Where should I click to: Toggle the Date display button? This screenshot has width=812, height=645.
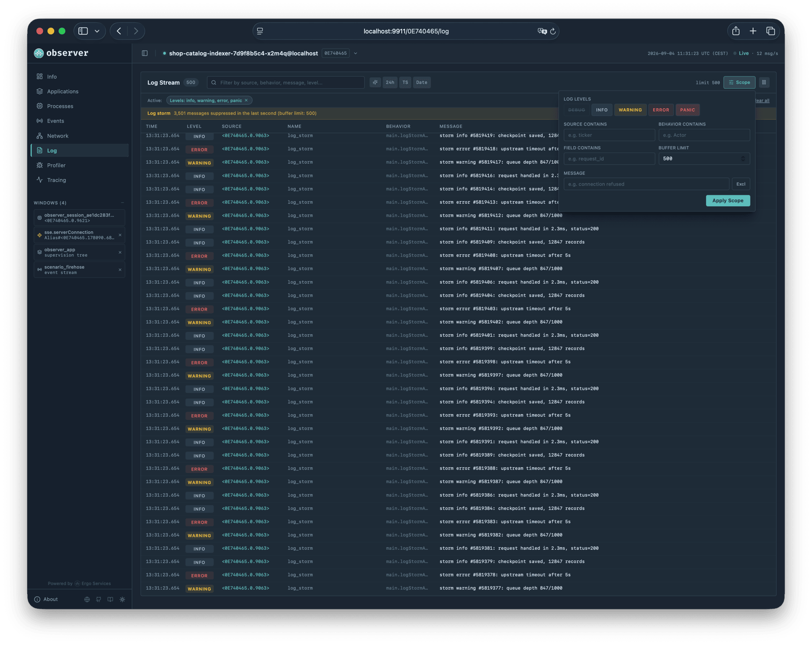[421, 83]
